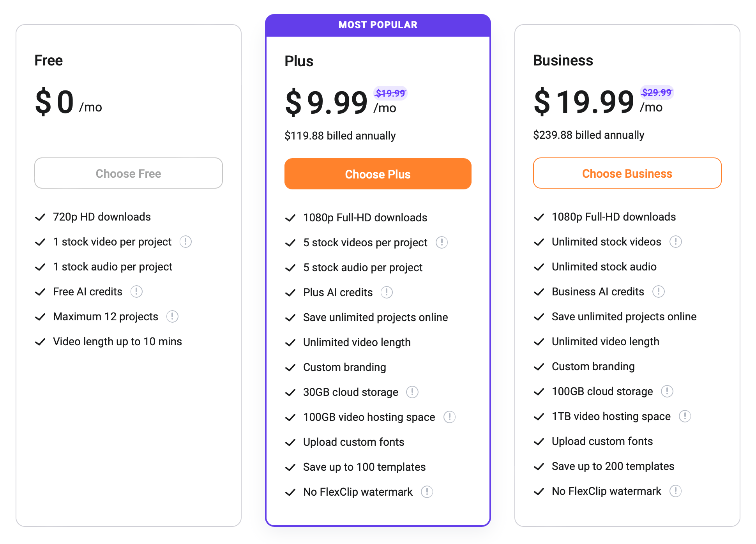
Task: Click info icon beside 1 stock video per project
Action: tap(185, 242)
